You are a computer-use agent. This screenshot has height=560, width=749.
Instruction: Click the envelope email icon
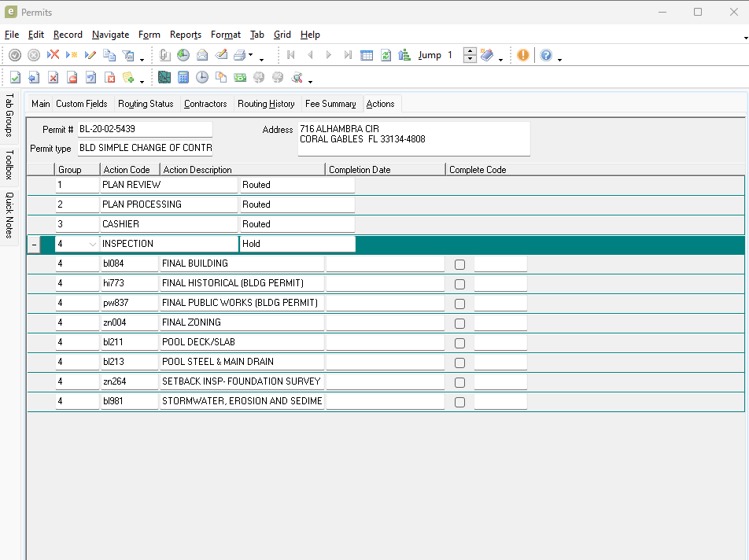202,55
